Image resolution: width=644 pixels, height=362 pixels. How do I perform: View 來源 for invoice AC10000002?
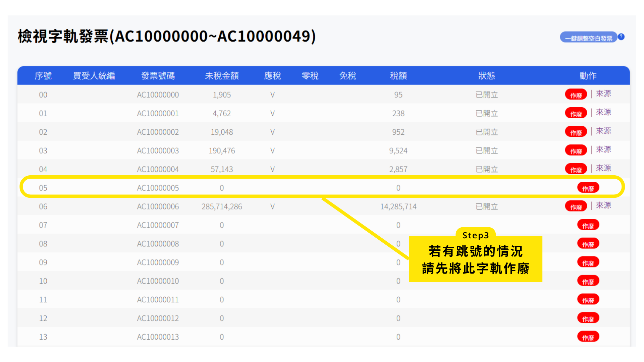pyautogui.click(x=603, y=131)
